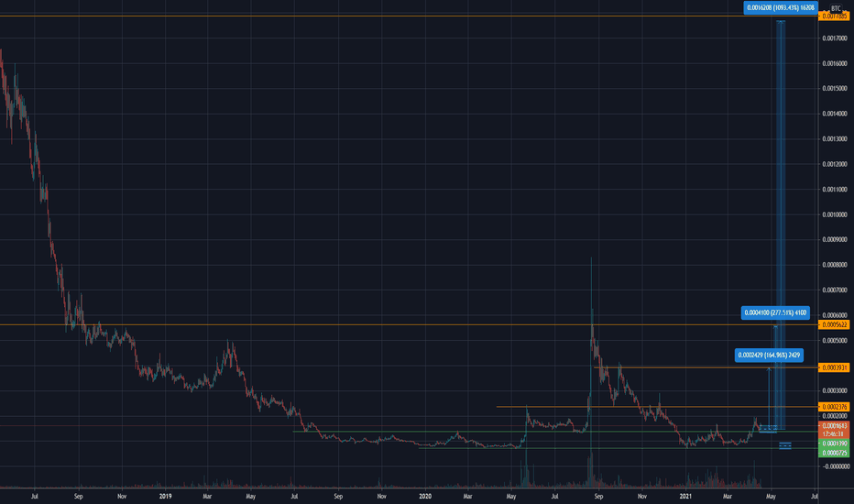Click the 0.0011000 price axis label

pos(835,190)
